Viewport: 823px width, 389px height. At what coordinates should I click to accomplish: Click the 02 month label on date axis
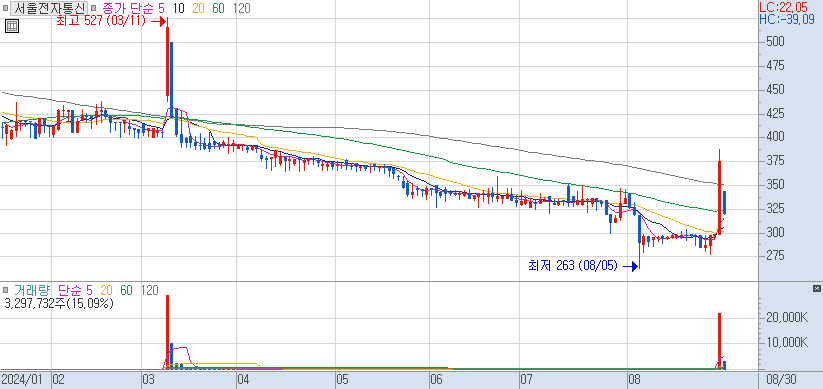tap(59, 379)
